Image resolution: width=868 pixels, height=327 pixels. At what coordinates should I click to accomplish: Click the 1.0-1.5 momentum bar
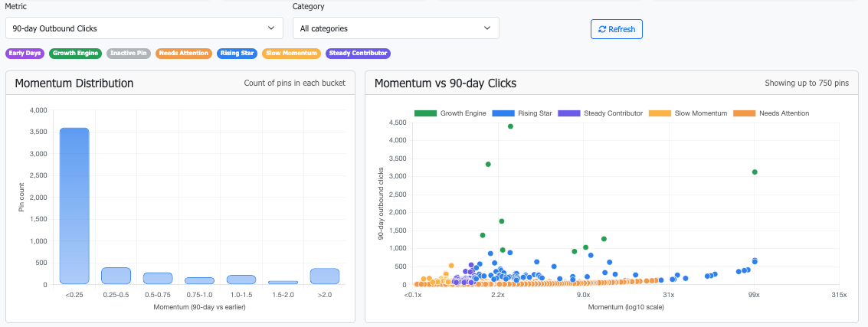click(x=241, y=280)
